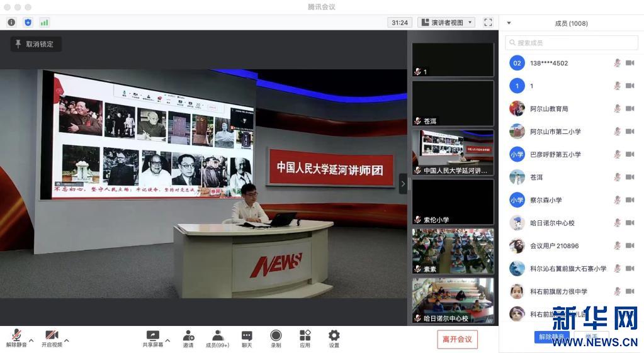
Task: Select thumbnail of participant 1
Action: coord(453,60)
